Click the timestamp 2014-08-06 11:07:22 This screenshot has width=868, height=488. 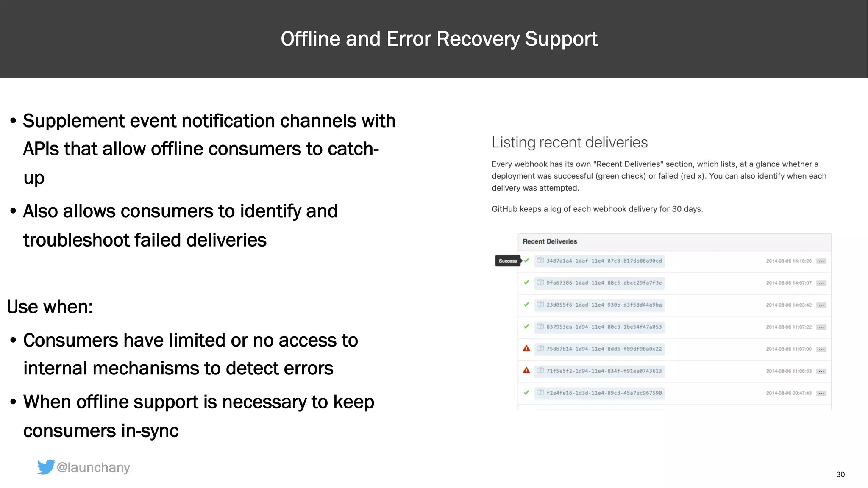coord(789,327)
